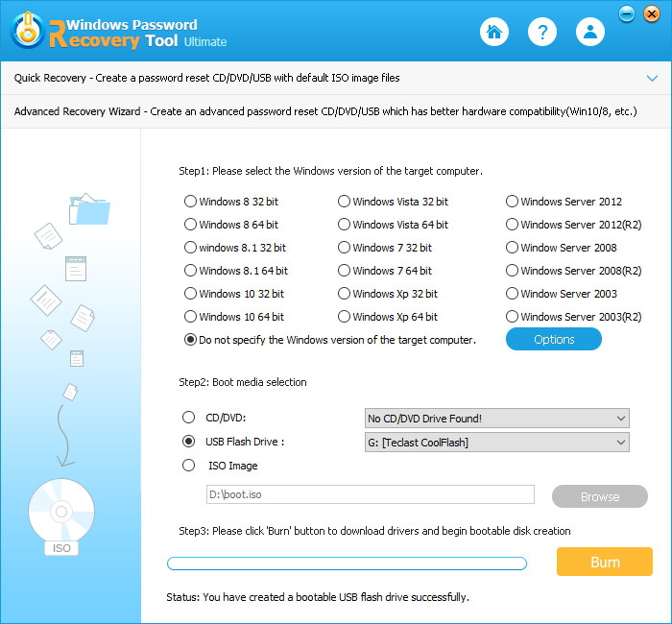Click the Step2: Boot media selection text

(243, 382)
